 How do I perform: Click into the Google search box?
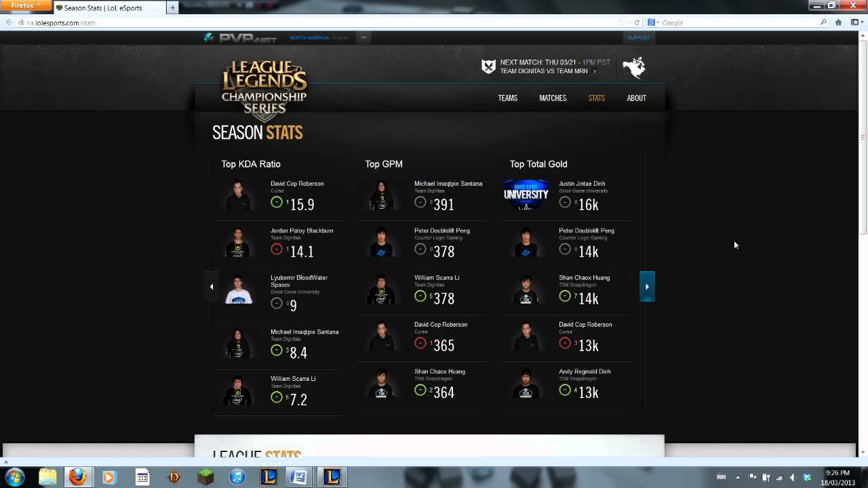(x=739, y=22)
